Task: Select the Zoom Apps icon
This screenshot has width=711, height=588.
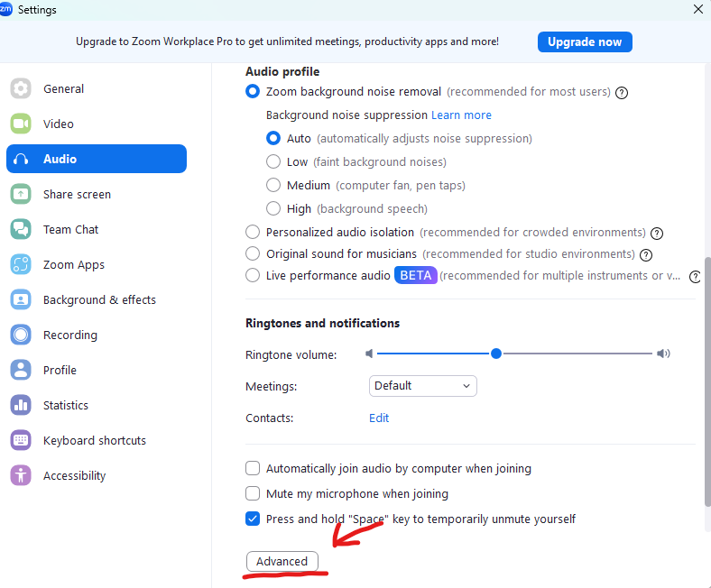Action: [21, 264]
